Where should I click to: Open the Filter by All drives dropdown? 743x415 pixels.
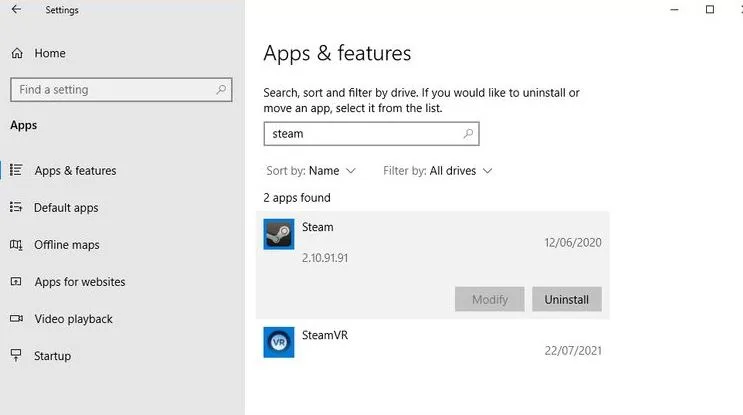438,171
